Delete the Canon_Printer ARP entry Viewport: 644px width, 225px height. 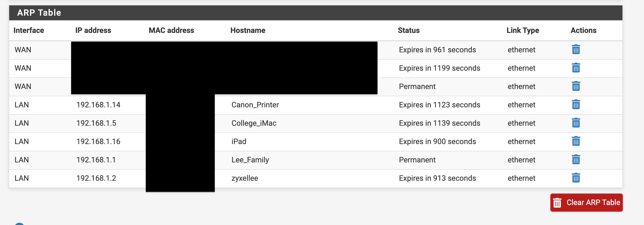pos(576,105)
